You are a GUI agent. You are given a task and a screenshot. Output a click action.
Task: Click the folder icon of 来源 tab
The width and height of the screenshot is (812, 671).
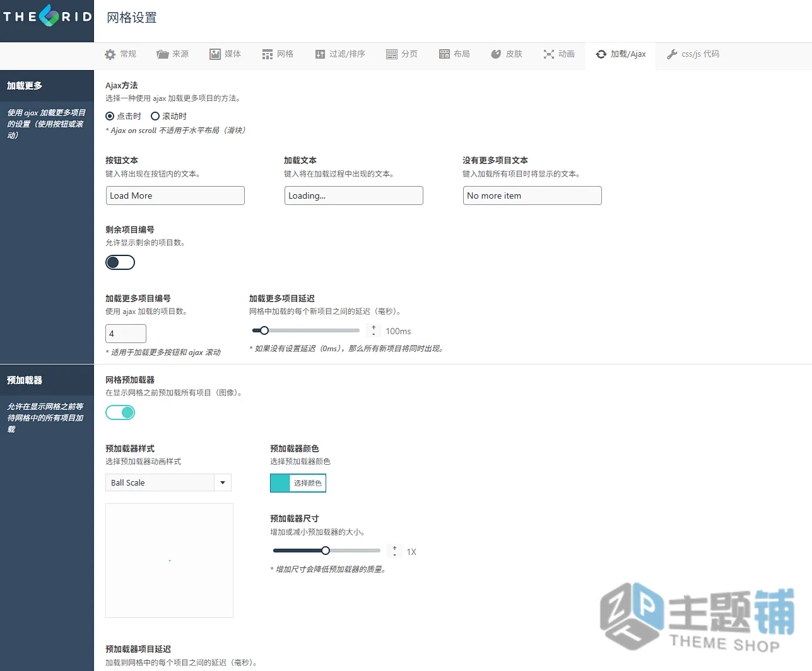point(163,54)
